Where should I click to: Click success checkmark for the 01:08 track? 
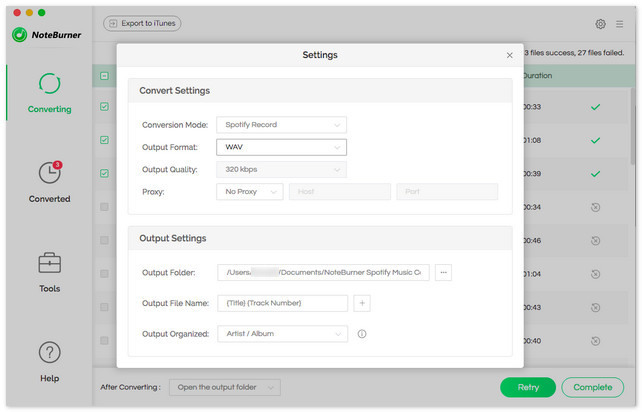595,140
